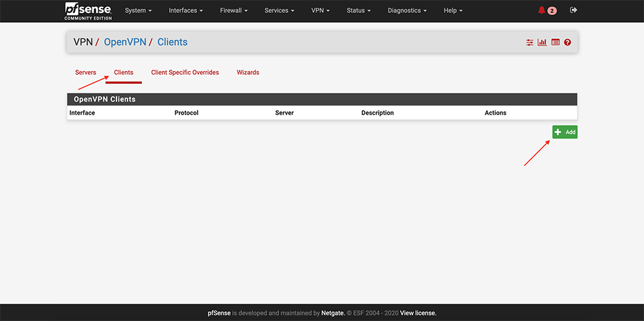Click the red help question icon

pyautogui.click(x=567, y=42)
